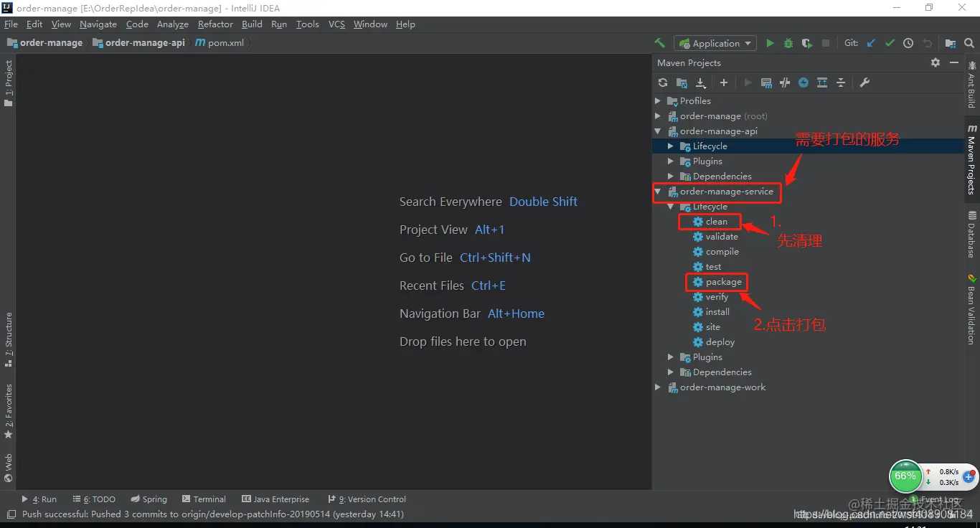Start debugging with the bug icon
Image resolution: width=980 pixels, height=528 pixels.
click(788, 43)
